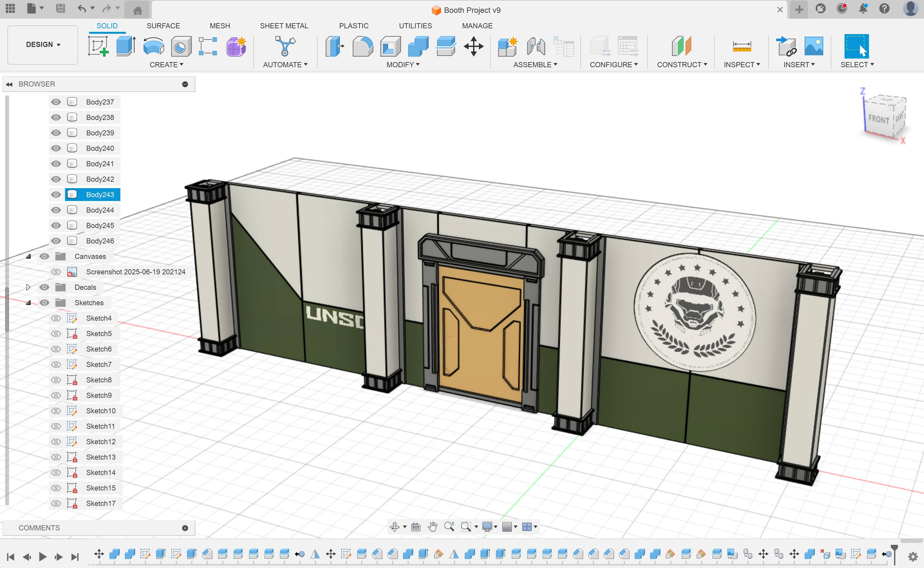This screenshot has height=568, width=924.
Task: Select the Combine tool icon
Action: (418, 46)
